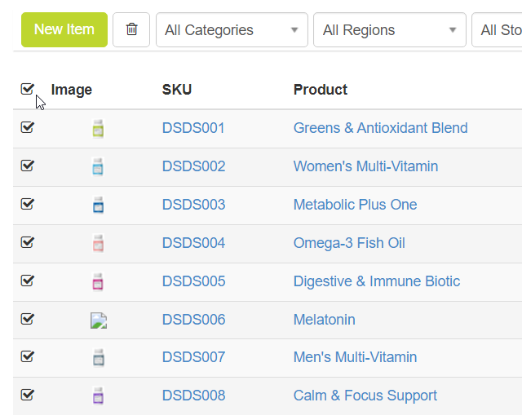The height and width of the screenshot is (420, 522).
Task: Click the Calm & Focus Support bottle icon
Action: 99,396
